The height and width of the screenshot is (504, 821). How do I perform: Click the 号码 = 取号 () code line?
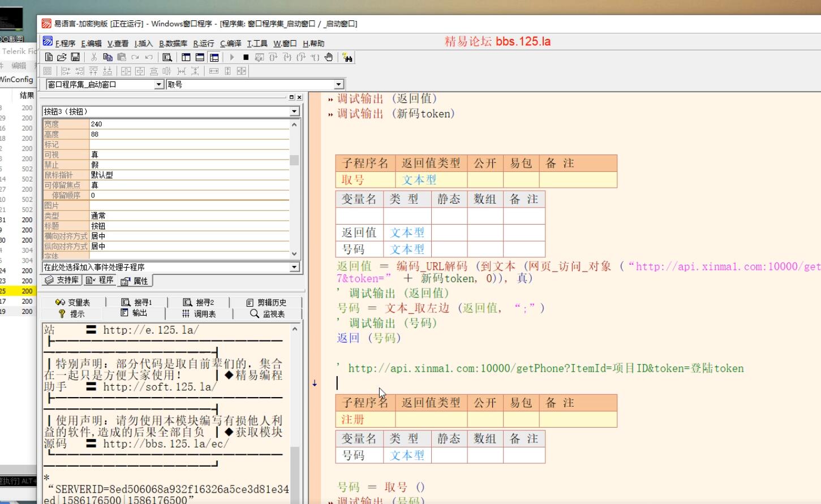[381, 487]
